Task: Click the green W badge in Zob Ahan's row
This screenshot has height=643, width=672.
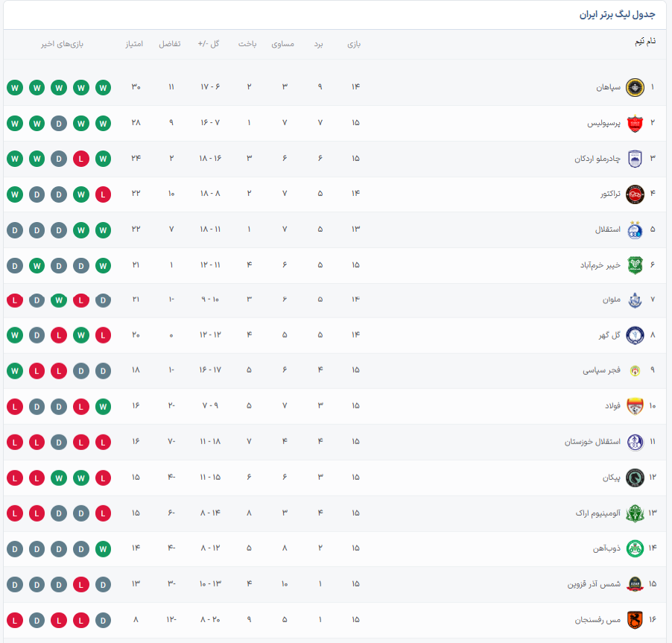Action: [104, 548]
